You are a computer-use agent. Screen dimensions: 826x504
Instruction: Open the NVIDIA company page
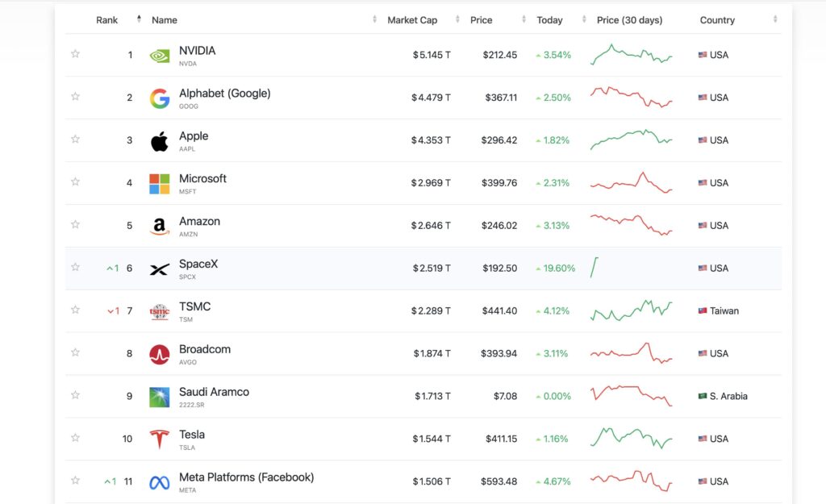(x=197, y=51)
